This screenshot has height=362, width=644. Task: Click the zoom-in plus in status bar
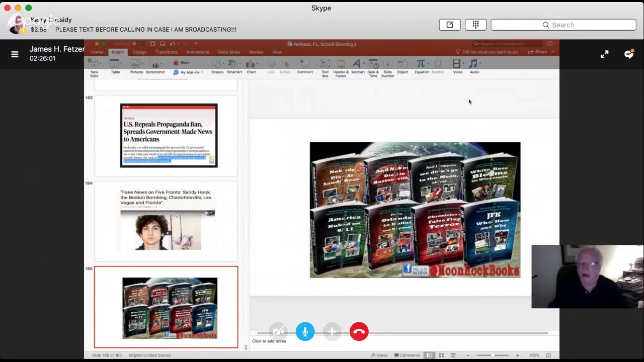pyautogui.click(x=518, y=355)
